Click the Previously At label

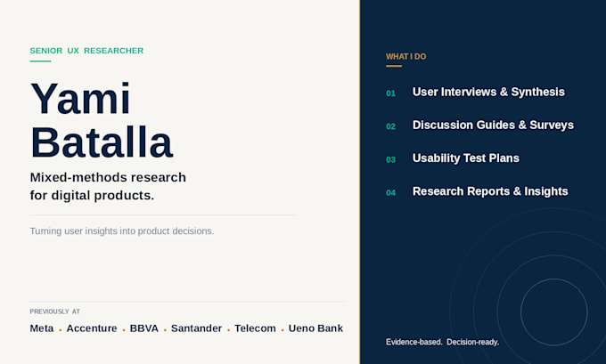coord(55,311)
